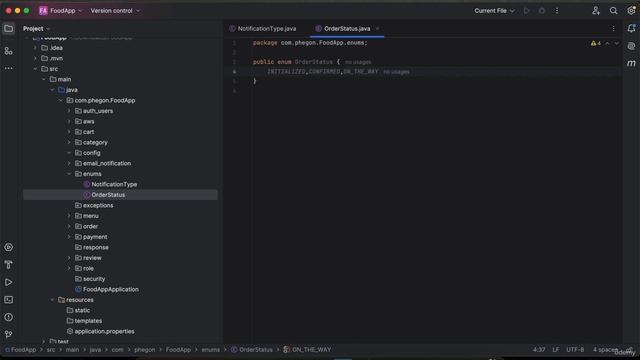Select NotificationType in project tree
Image resolution: width=640 pixels, height=360 pixels.
(114, 184)
